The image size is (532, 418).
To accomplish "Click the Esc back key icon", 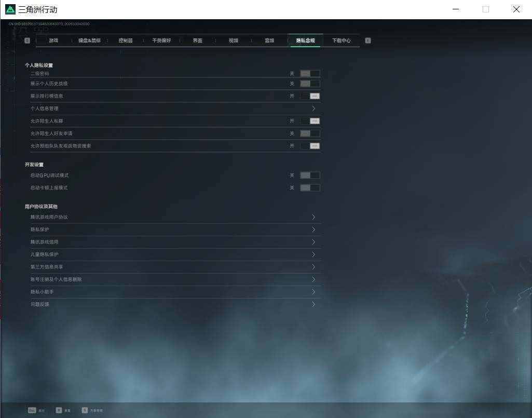I will coord(32,410).
